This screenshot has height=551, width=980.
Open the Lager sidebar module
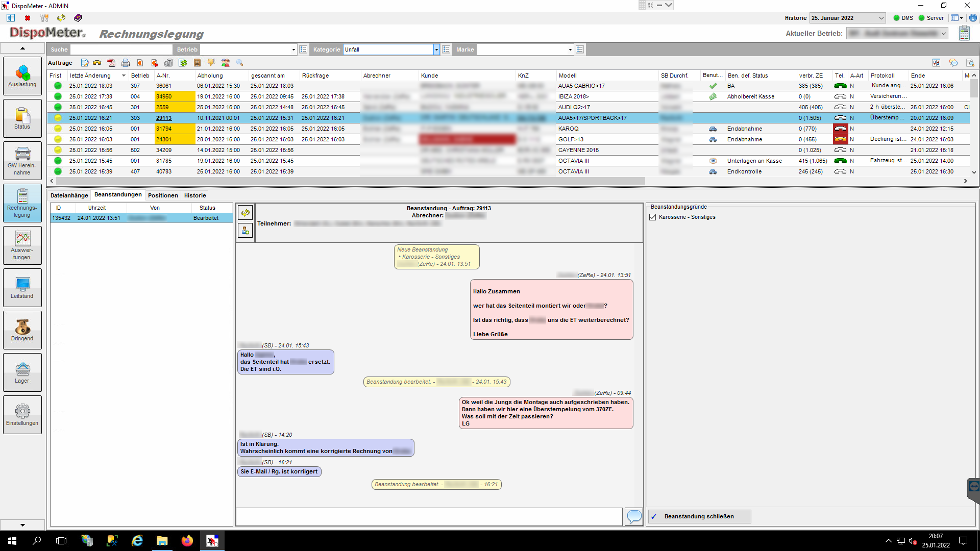[22, 372]
